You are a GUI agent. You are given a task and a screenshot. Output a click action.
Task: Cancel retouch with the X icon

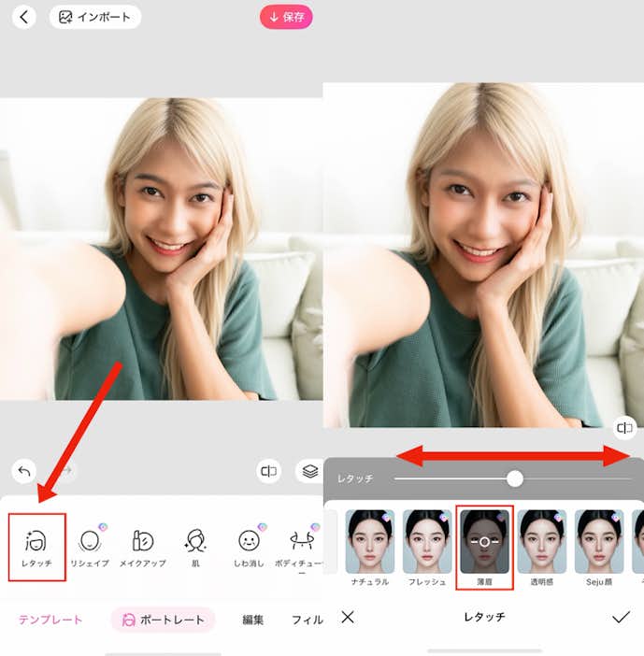(x=348, y=617)
